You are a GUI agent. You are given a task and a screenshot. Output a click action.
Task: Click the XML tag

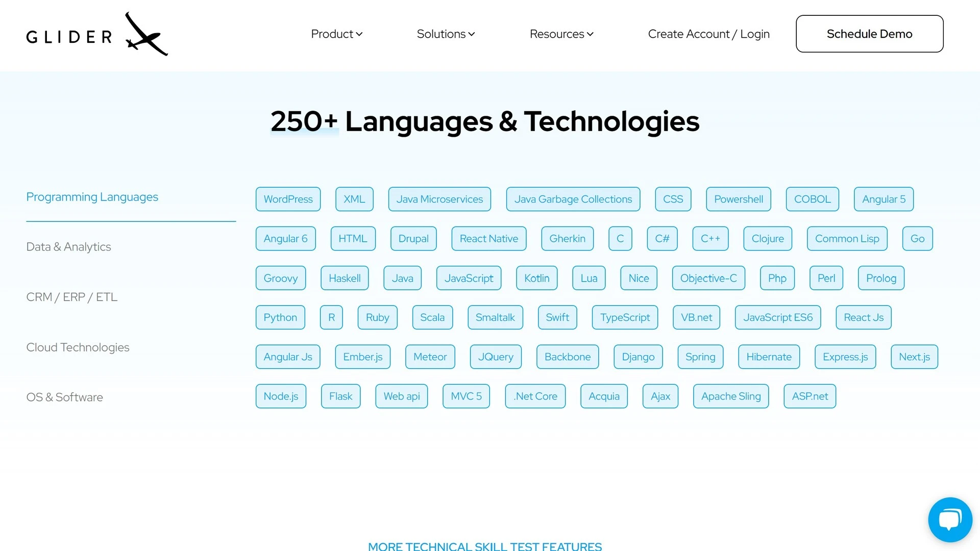[354, 199]
